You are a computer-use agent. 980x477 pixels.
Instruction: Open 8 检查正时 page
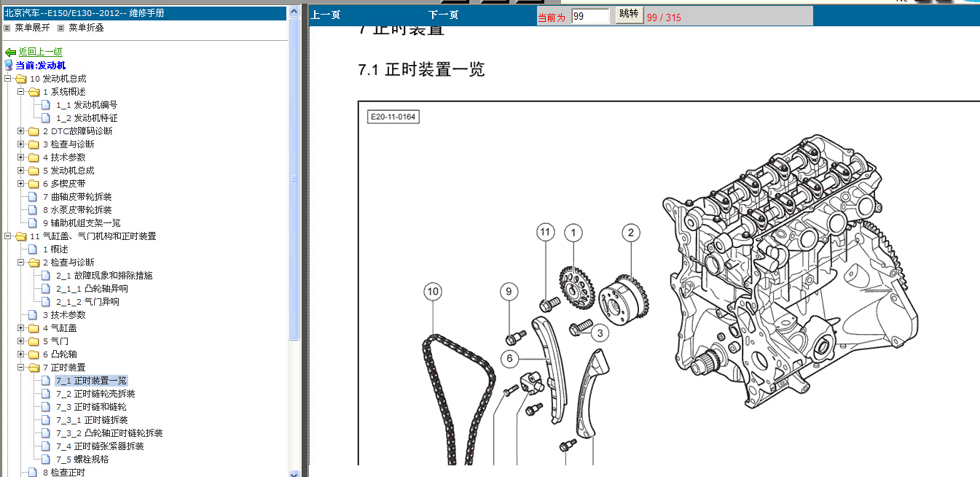(64, 472)
